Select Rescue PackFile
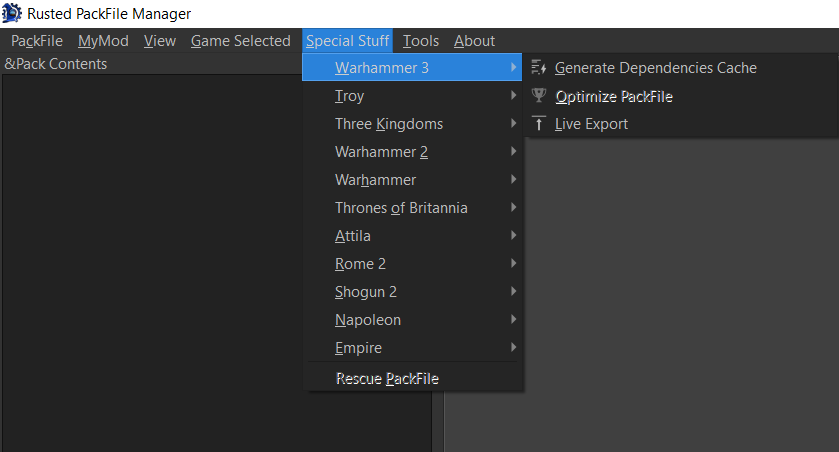 point(412,379)
